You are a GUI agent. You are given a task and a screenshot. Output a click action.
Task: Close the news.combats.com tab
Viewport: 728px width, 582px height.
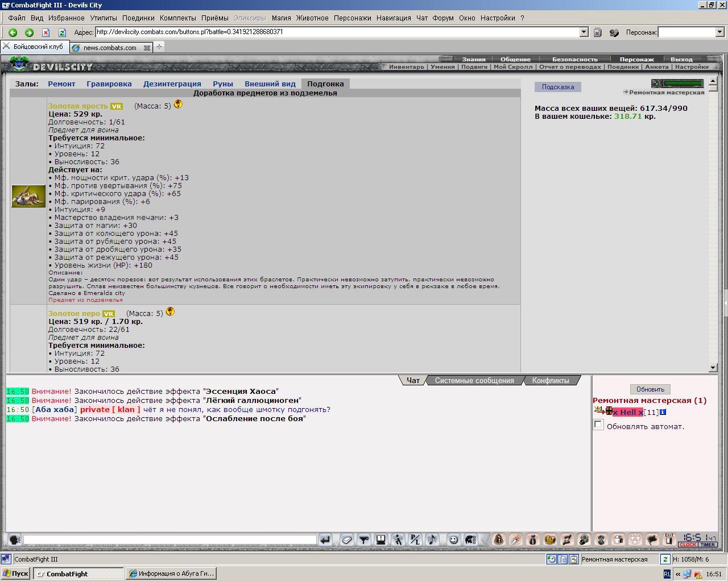147,48
